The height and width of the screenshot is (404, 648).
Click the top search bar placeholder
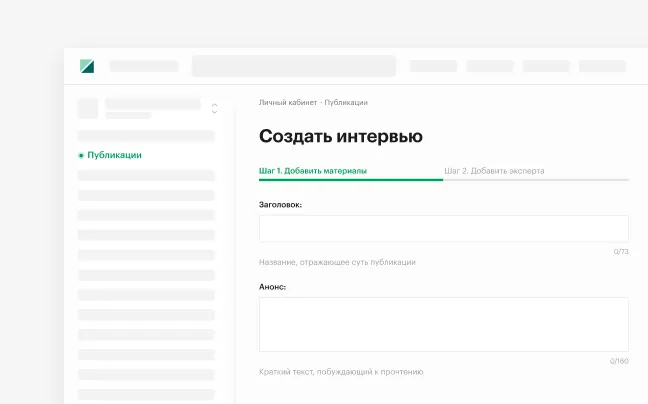(294, 66)
